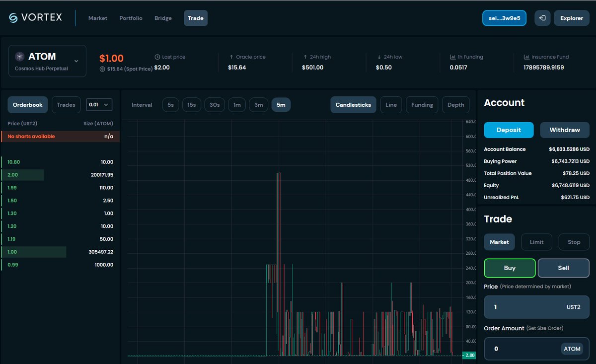
Task: Click the 2.00 price tag on chart axis
Action: 469,355
